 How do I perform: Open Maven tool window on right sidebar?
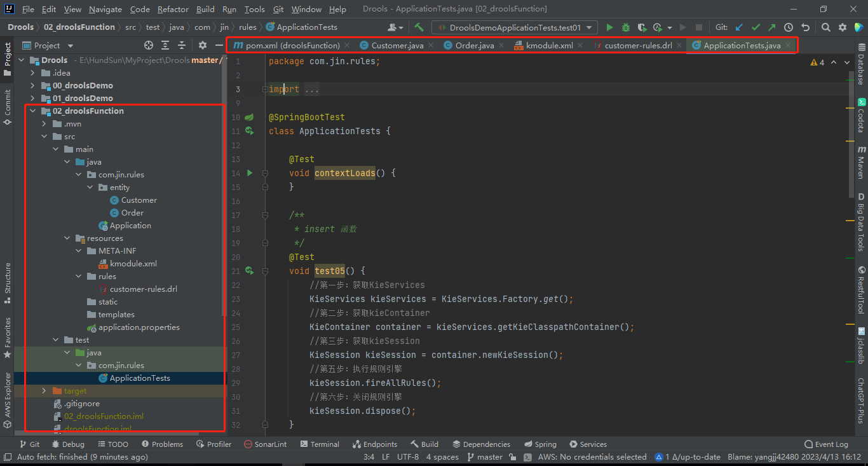tap(861, 162)
